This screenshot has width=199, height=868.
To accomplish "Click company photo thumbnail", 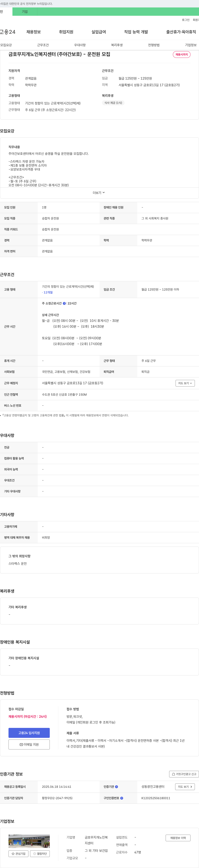I will click(x=29, y=841).
